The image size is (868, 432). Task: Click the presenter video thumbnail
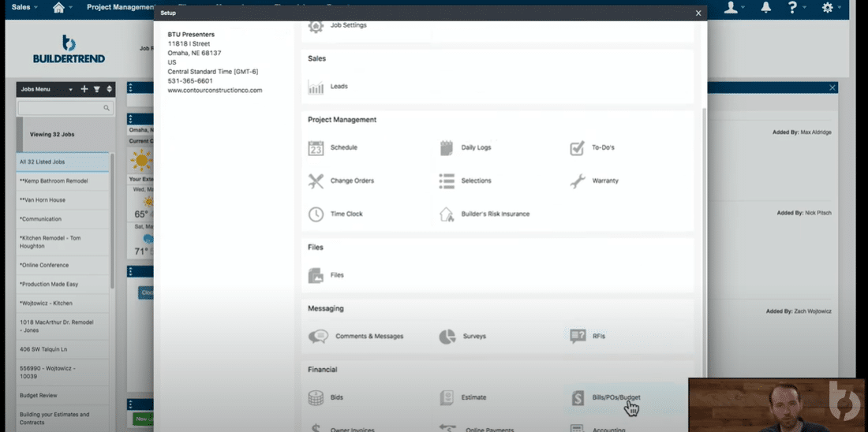point(776,405)
